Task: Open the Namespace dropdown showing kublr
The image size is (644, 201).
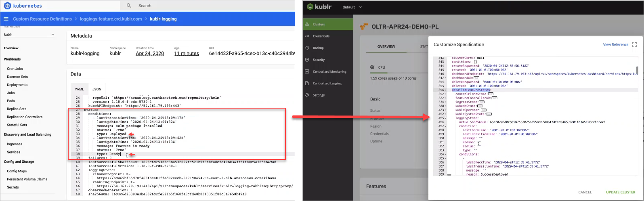Action: (29, 35)
